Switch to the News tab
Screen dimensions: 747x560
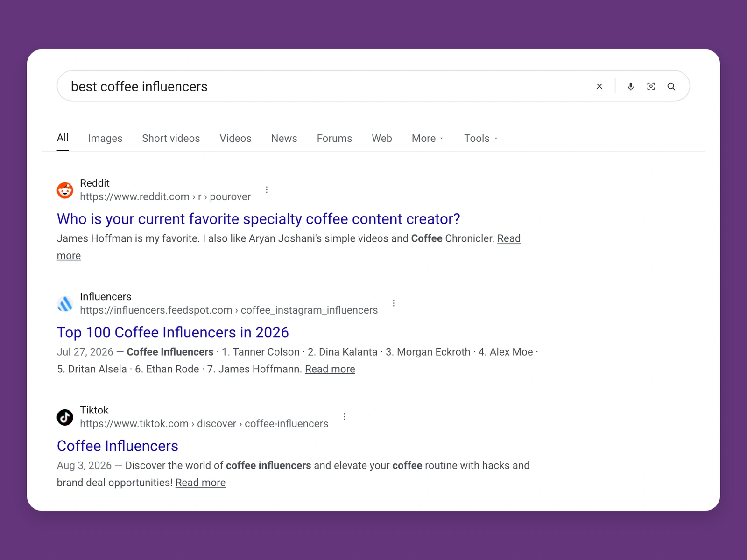tap(284, 138)
